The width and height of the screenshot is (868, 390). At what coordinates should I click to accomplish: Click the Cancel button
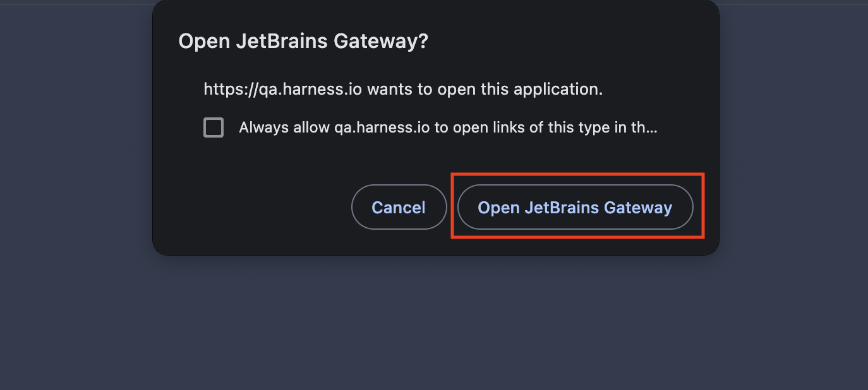[399, 208]
